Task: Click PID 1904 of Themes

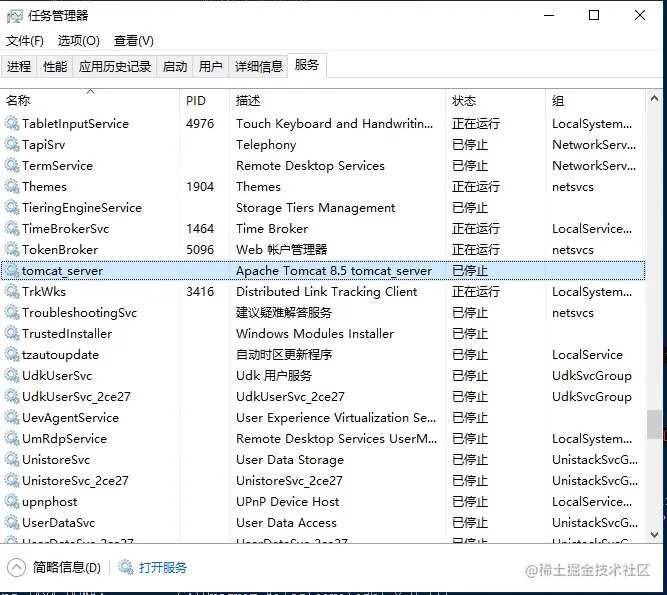Action: (x=200, y=186)
